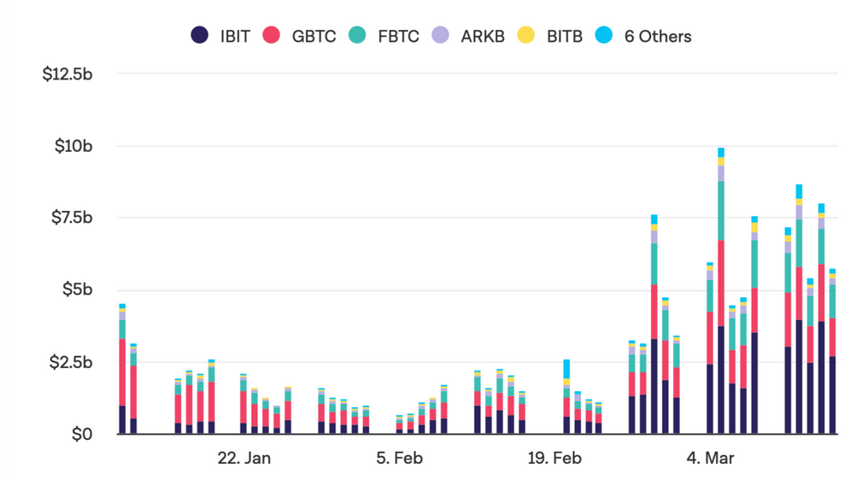Click the first bar on the far left

click(122, 369)
